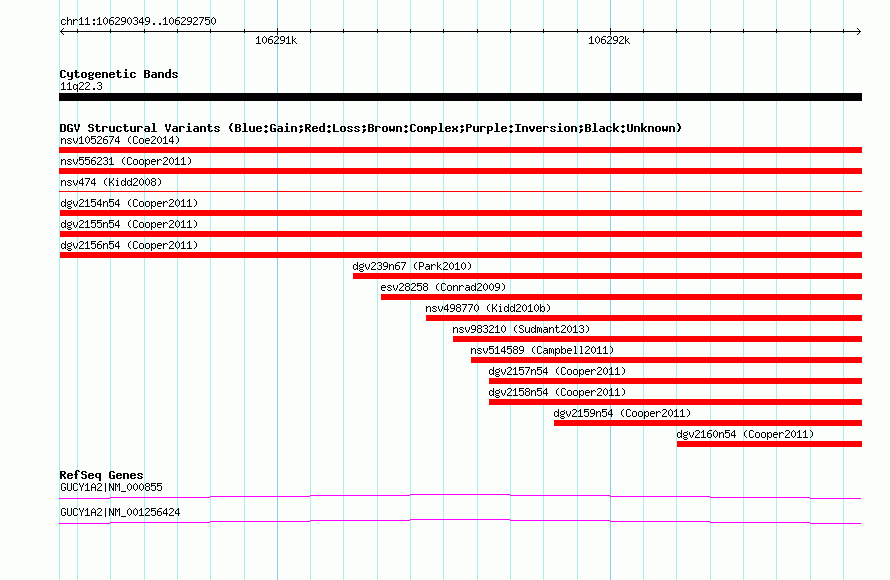Click the 106292k ruler position marker
This screenshot has height=580, width=890.
pos(609,40)
